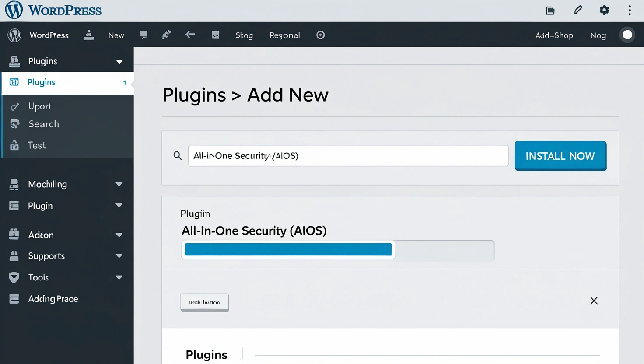Expand the Mochiling menu arrow

click(119, 184)
